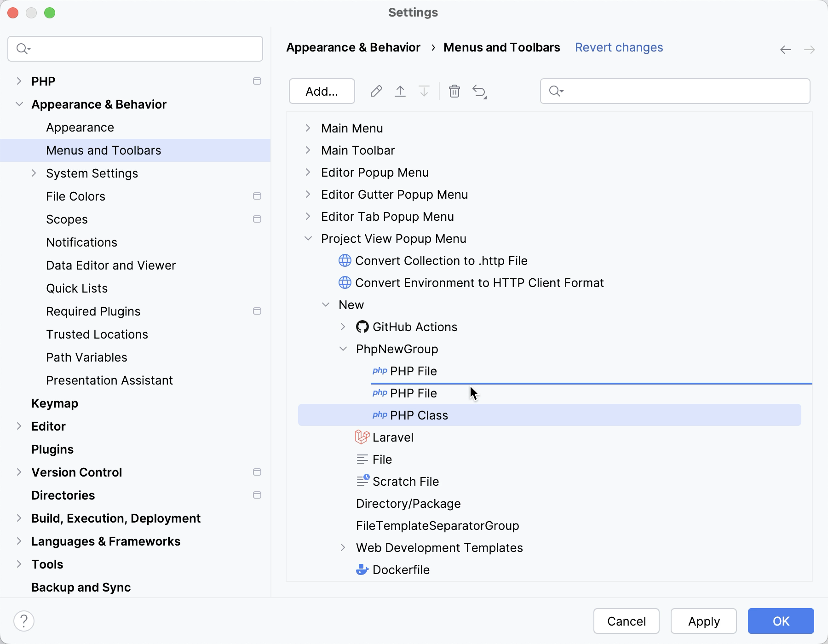Click the move down arrow icon

coord(424,91)
